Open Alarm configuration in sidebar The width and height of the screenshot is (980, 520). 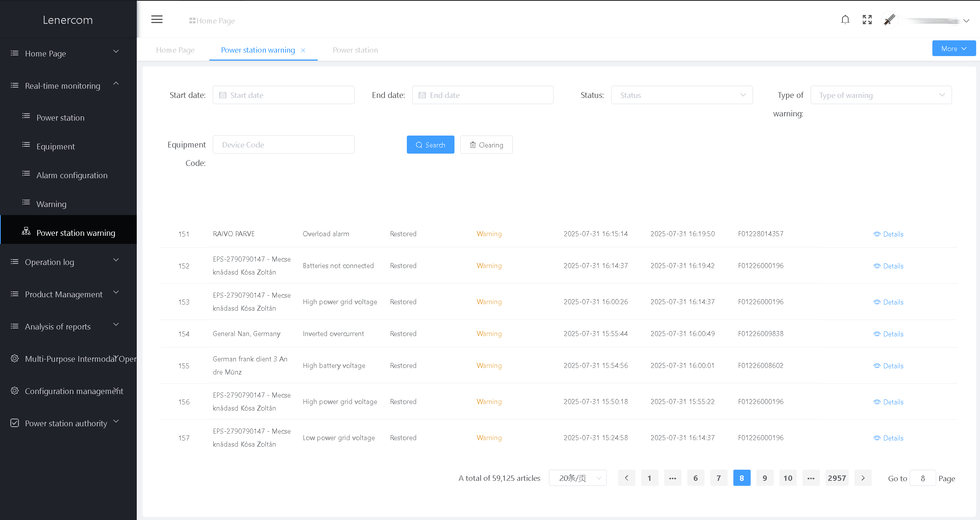click(x=72, y=176)
